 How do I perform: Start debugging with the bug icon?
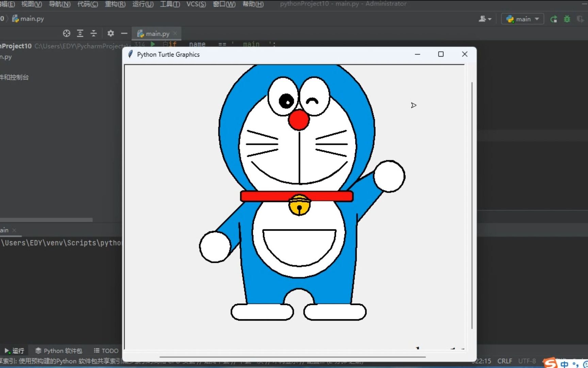coord(567,19)
